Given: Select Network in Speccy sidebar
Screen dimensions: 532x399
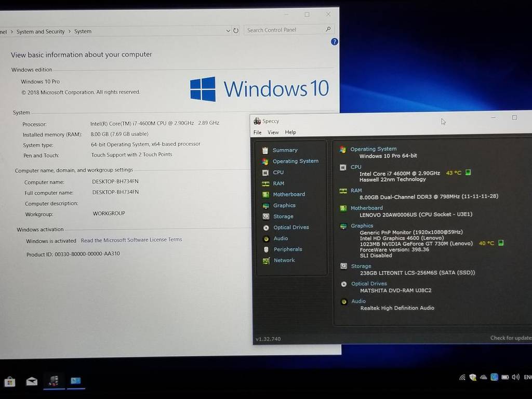Looking at the screenshot, I should [x=284, y=260].
